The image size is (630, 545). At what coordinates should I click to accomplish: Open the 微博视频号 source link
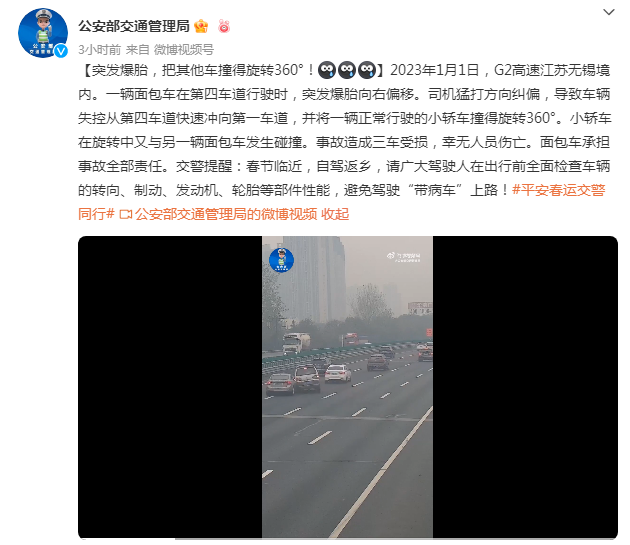click(x=184, y=50)
